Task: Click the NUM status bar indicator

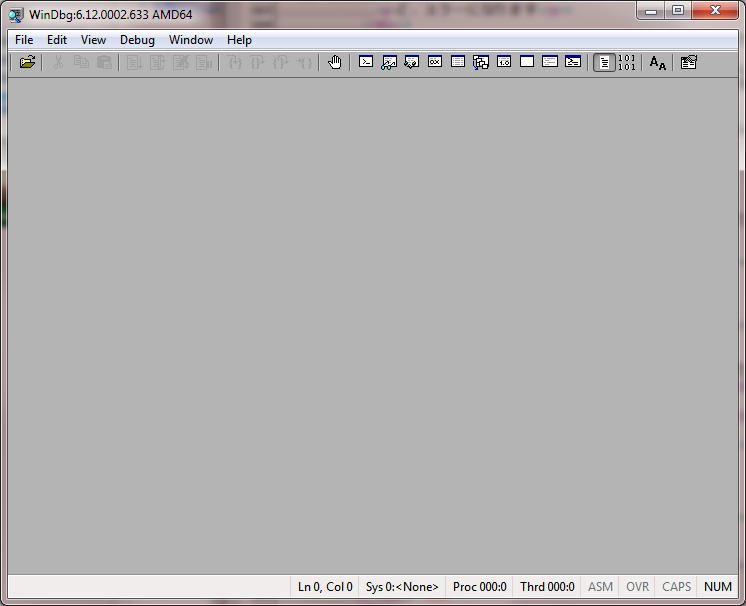Action: point(718,587)
